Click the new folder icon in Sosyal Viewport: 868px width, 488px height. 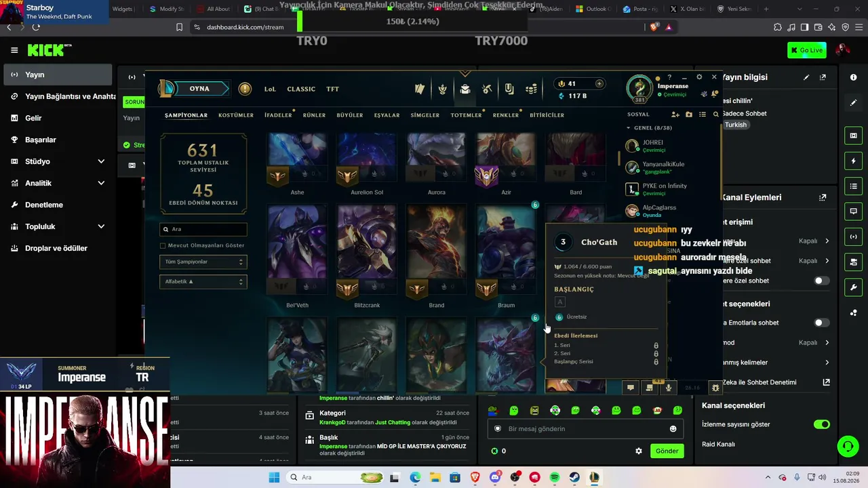click(689, 115)
